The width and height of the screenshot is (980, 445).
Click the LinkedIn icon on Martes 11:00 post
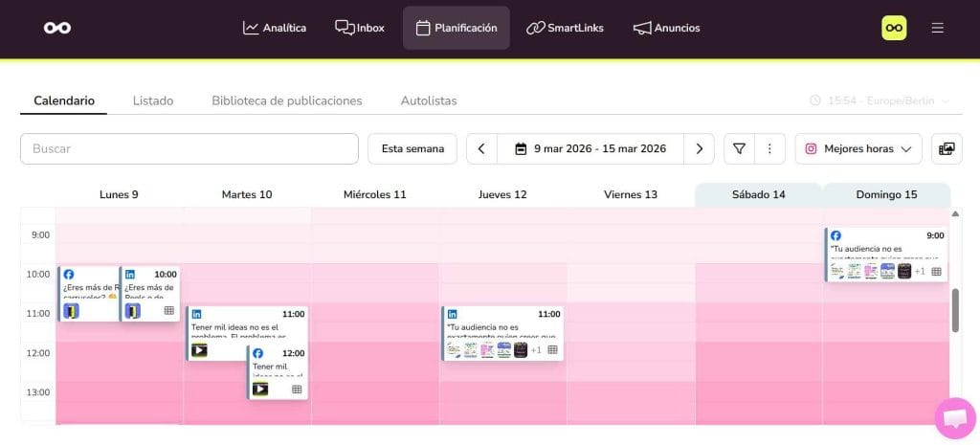(197, 315)
